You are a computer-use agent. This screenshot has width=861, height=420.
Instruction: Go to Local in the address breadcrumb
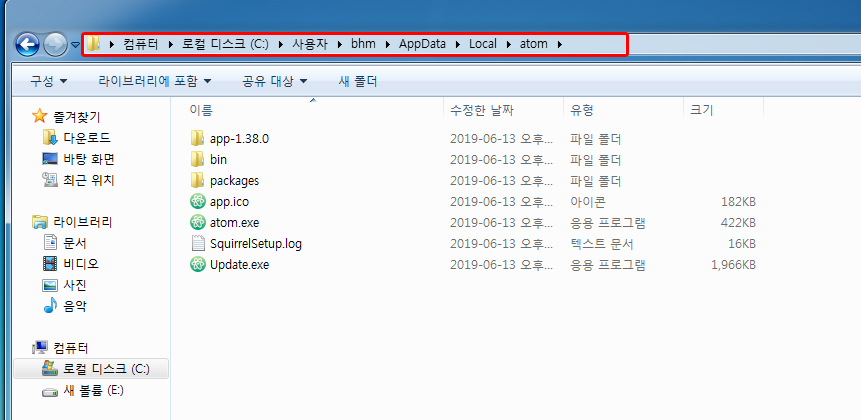click(483, 44)
